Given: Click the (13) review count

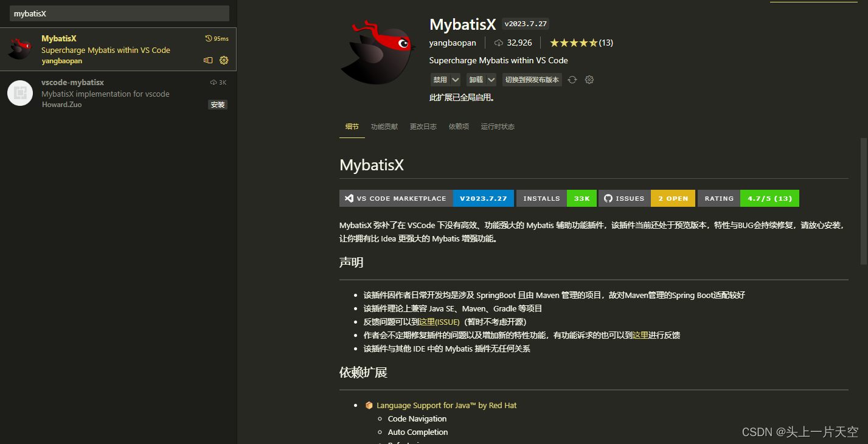Looking at the screenshot, I should click(x=606, y=43).
